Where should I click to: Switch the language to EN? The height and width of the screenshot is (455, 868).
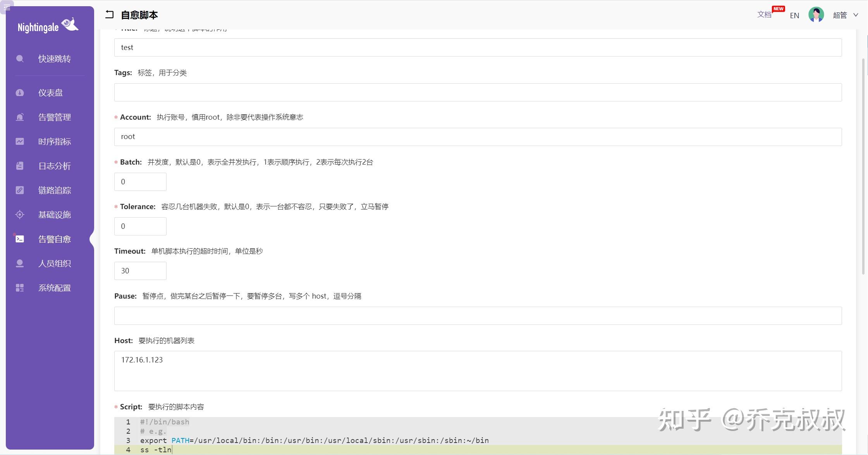tap(794, 15)
